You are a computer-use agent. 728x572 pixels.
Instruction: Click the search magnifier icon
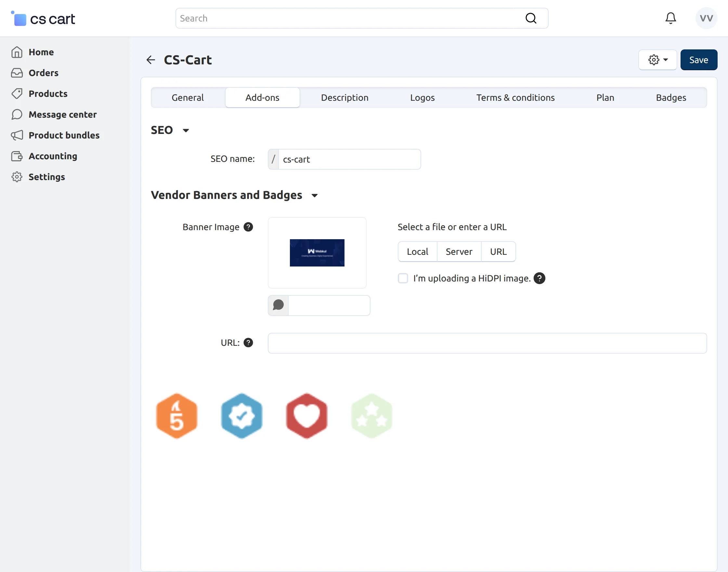click(x=531, y=18)
